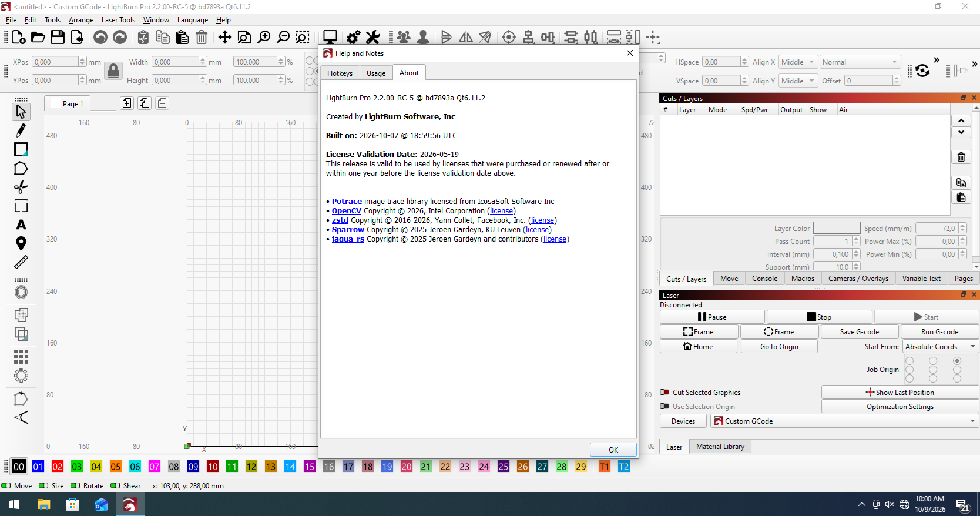Click the Save Project floppy icon
The image size is (980, 516).
coord(58,38)
